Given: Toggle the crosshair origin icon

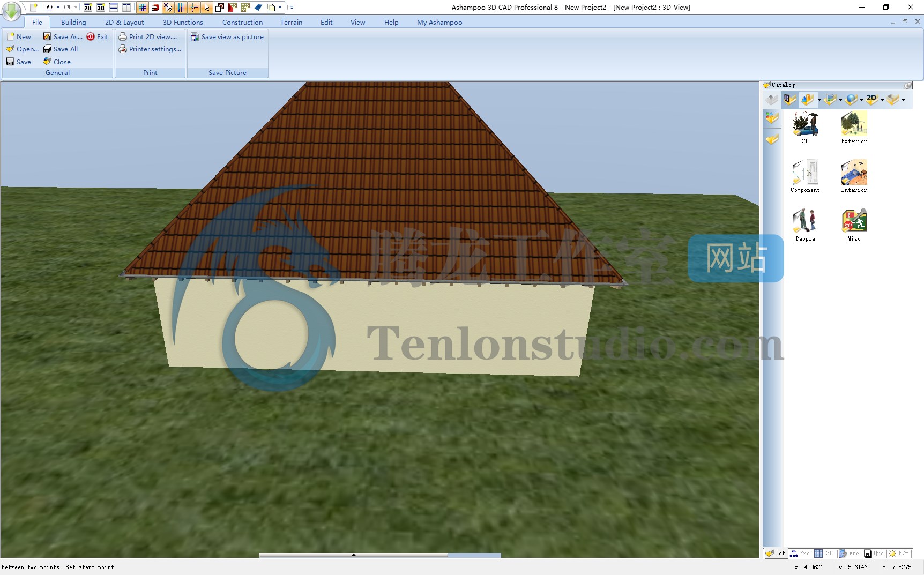Looking at the screenshot, I should coord(194,8).
